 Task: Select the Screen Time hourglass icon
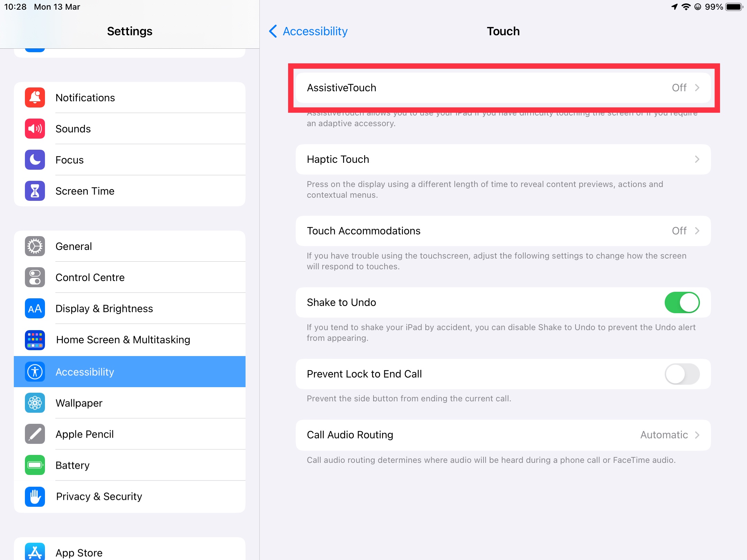[35, 191]
